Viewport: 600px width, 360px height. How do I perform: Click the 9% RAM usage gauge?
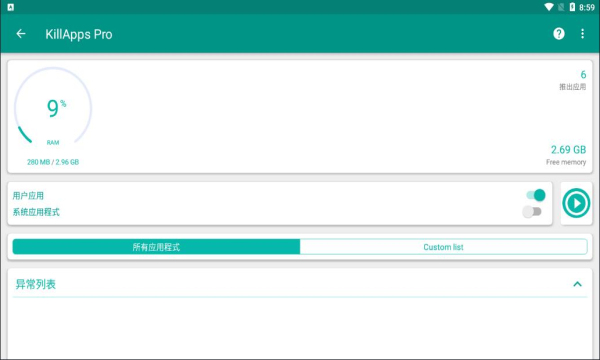pos(53,108)
